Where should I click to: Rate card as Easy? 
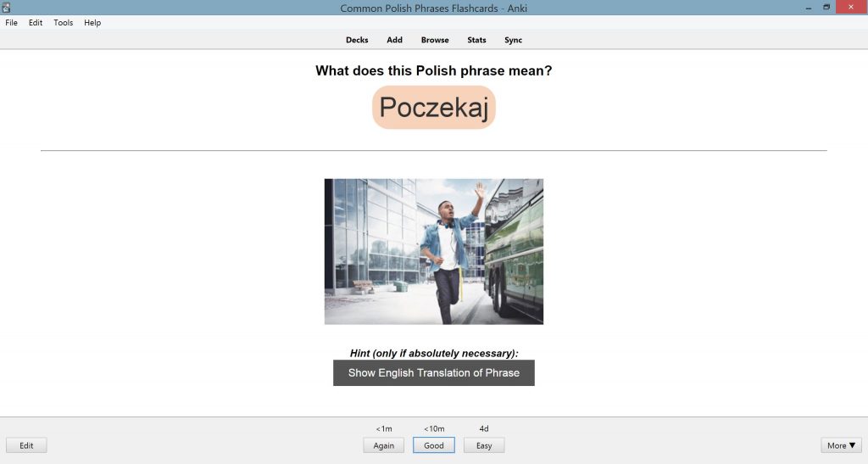click(x=484, y=445)
